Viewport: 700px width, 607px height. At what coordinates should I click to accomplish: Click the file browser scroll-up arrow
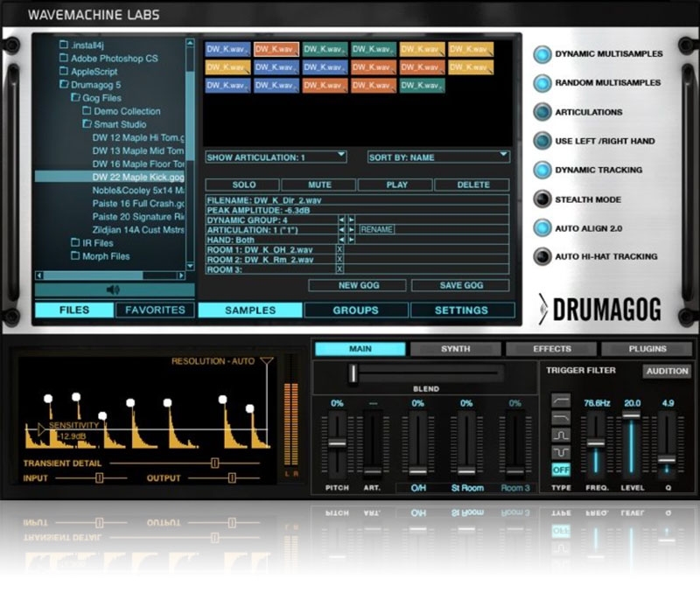[190, 43]
